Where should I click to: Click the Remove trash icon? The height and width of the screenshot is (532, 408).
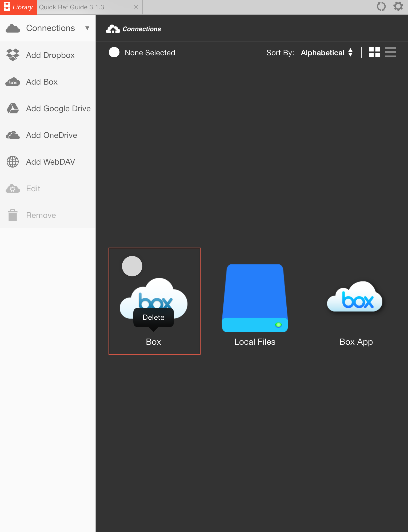tap(13, 215)
